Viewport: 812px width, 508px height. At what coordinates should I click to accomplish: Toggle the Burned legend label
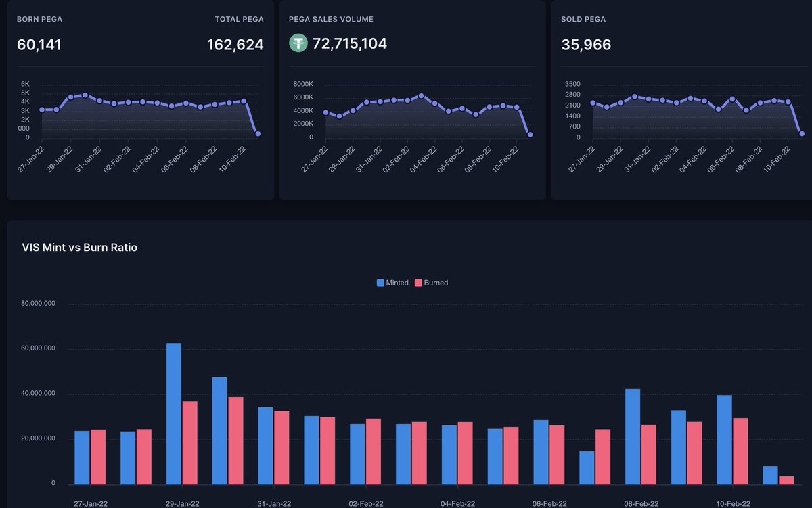click(x=436, y=283)
